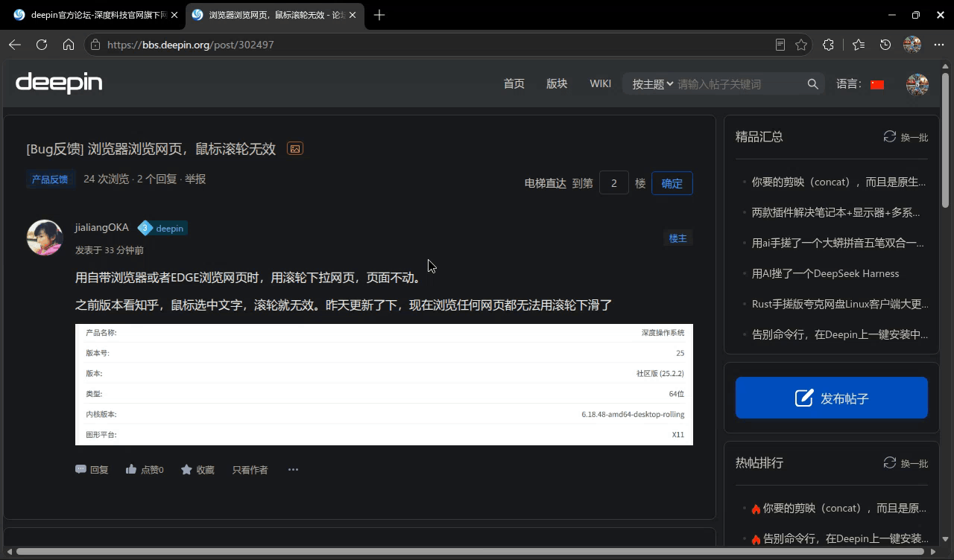954x560 pixels.
Task: Click the deepin logo in header
Action: [x=59, y=83]
